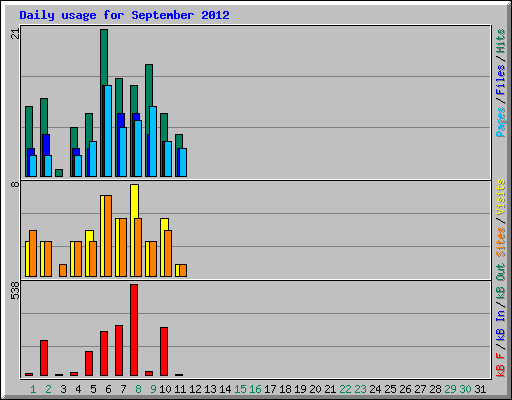
Task: Click day 7 on the x-axis
Action: point(123,389)
